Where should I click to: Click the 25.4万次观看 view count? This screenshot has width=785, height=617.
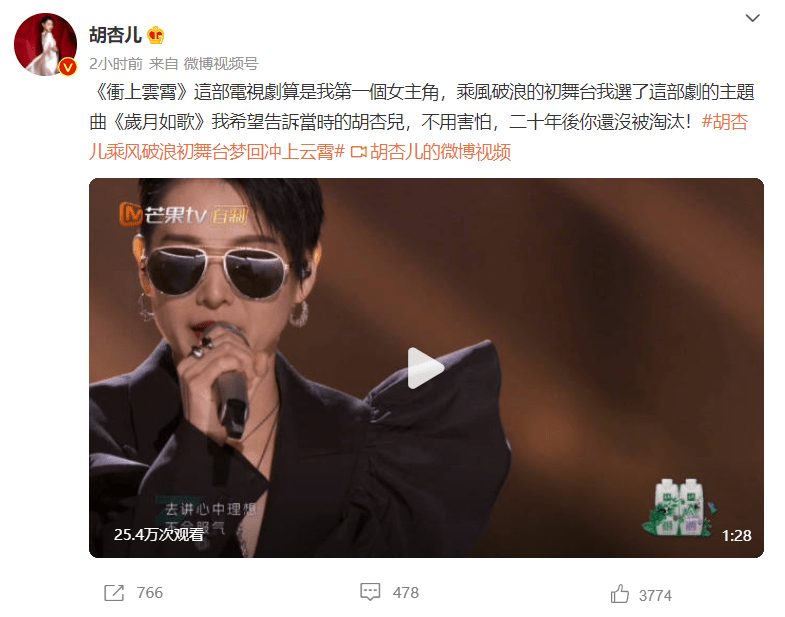159,534
